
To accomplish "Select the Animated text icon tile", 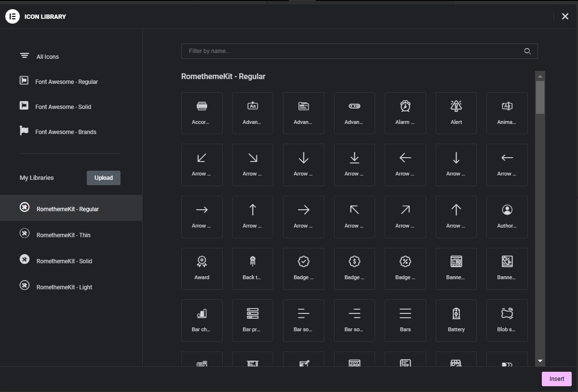I will click(507, 113).
